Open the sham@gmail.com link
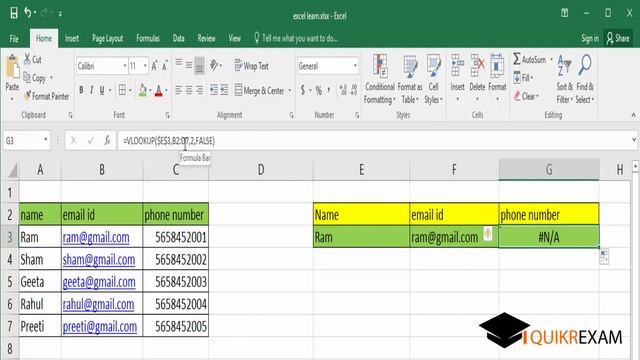 pos(99,260)
